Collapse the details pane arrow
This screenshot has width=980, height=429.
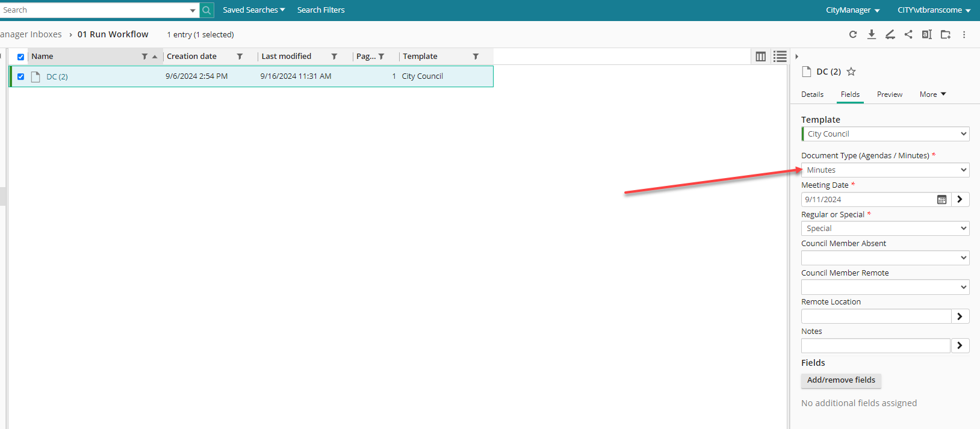pyautogui.click(x=796, y=57)
